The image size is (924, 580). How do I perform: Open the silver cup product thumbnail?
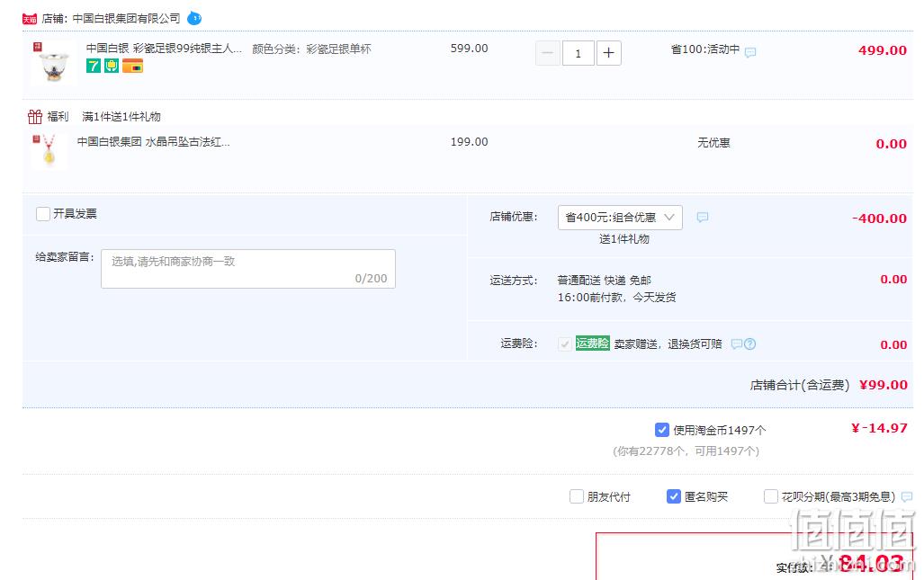[x=53, y=64]
